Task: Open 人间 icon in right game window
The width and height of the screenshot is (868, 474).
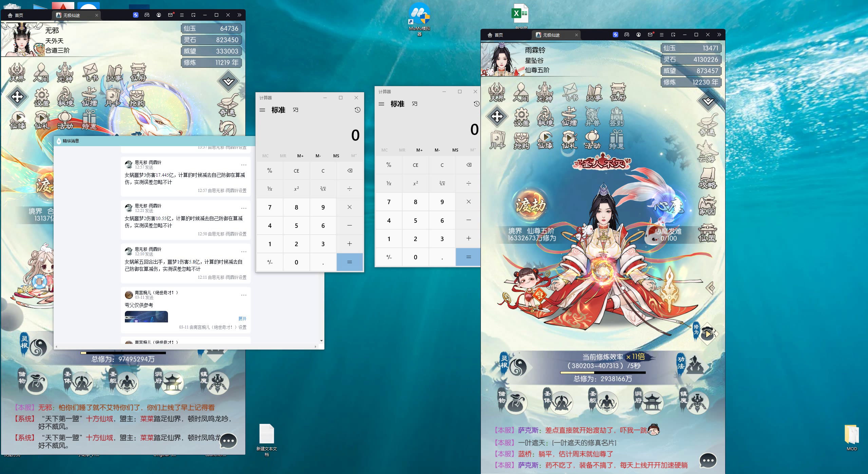Action: pyautogui.click(x=521, y=92)
